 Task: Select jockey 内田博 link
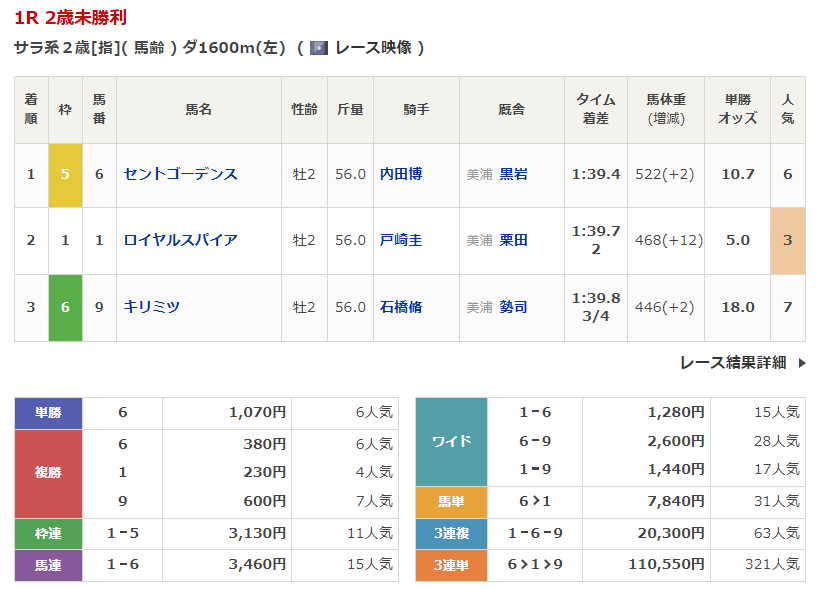(x=401, y=174)
